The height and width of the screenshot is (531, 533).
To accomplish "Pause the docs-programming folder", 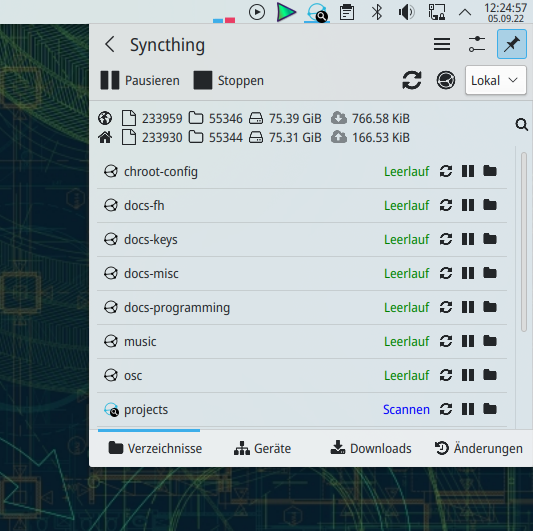I will [468, 307].
